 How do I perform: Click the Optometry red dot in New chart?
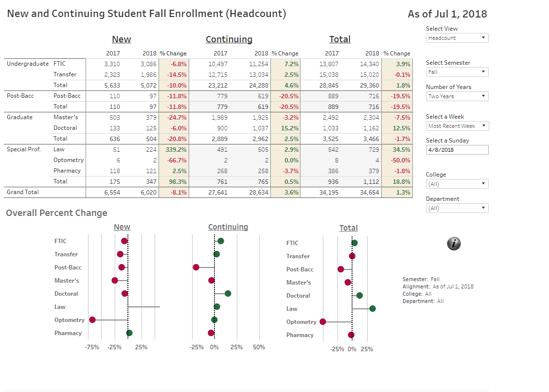coord(92,320)
